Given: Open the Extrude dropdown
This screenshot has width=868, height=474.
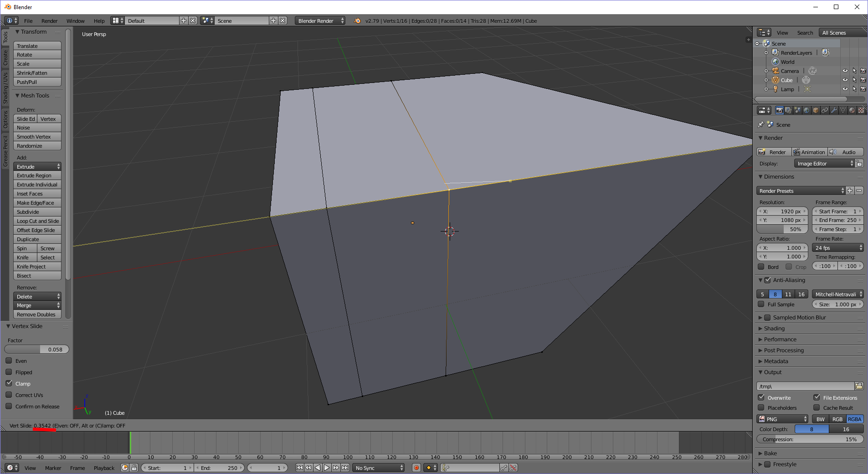Looking at the screenshot, I should click(x=37, y=166).
